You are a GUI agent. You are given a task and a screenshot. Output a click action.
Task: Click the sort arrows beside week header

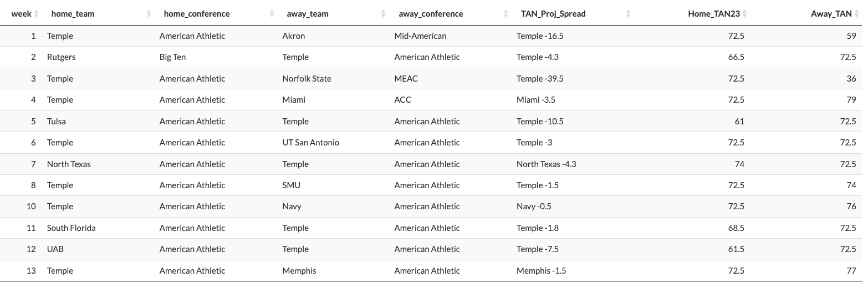pos(37,14)
